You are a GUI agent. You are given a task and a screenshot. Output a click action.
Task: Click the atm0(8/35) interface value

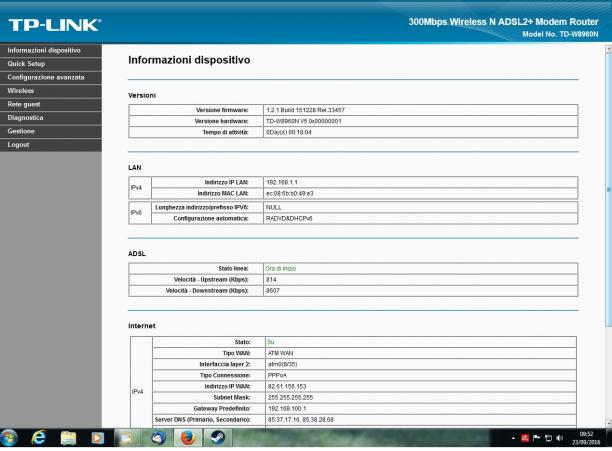283,364
